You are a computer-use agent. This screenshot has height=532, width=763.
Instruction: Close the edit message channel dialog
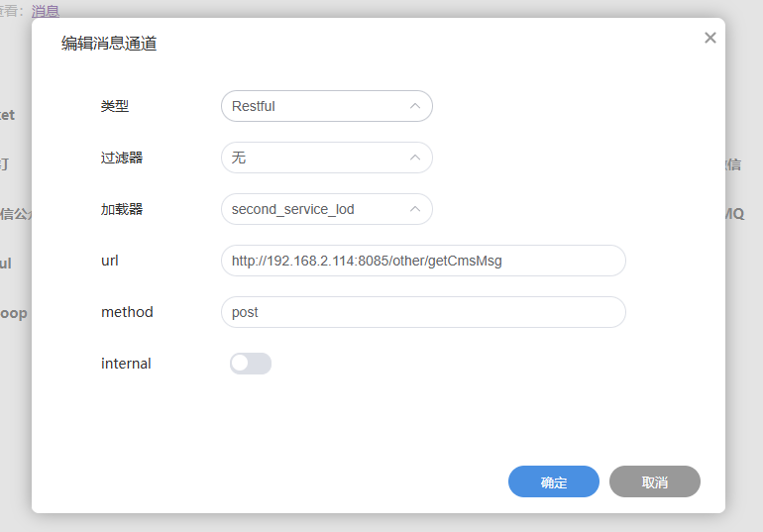pyautogui.click(x=709, y=38)
